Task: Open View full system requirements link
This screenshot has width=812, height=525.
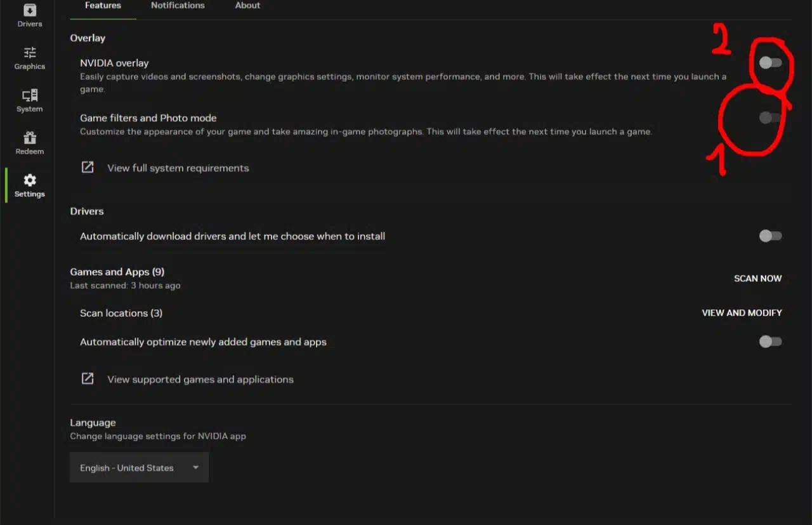Action: (178, 168)
